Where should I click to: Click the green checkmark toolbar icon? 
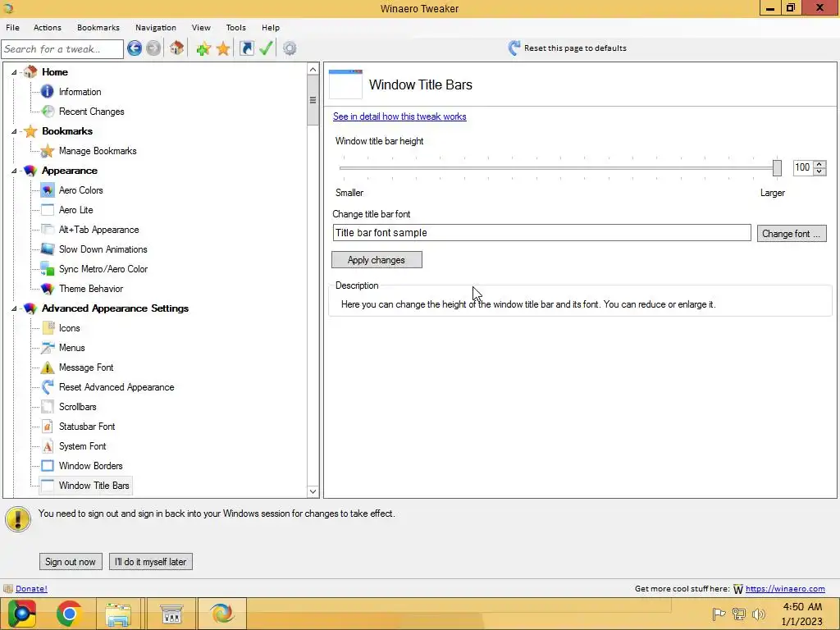click(x=266, y=48)
